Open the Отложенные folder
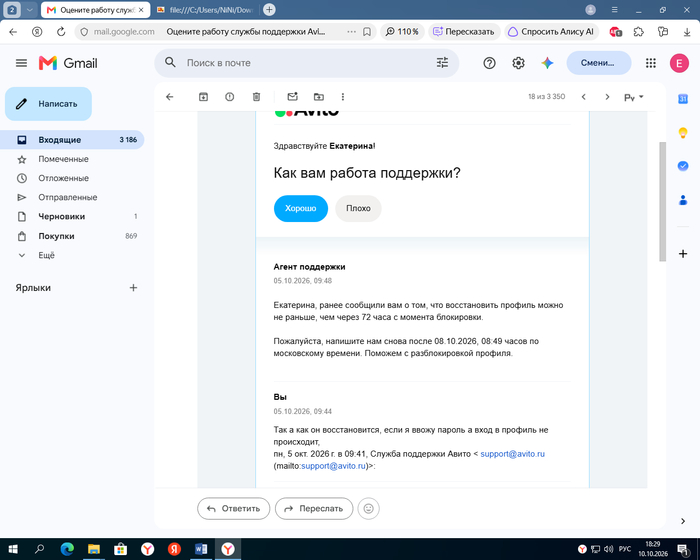 (74, 178)
